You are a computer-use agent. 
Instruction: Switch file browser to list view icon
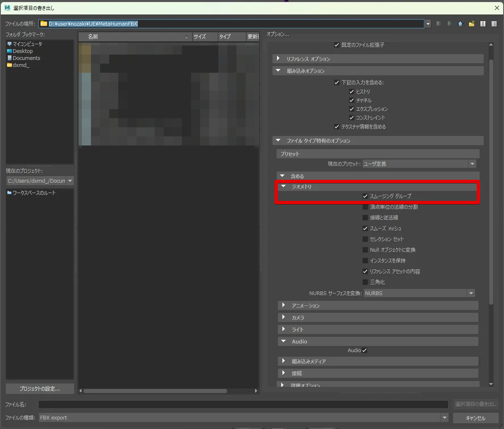click(483, 24)
